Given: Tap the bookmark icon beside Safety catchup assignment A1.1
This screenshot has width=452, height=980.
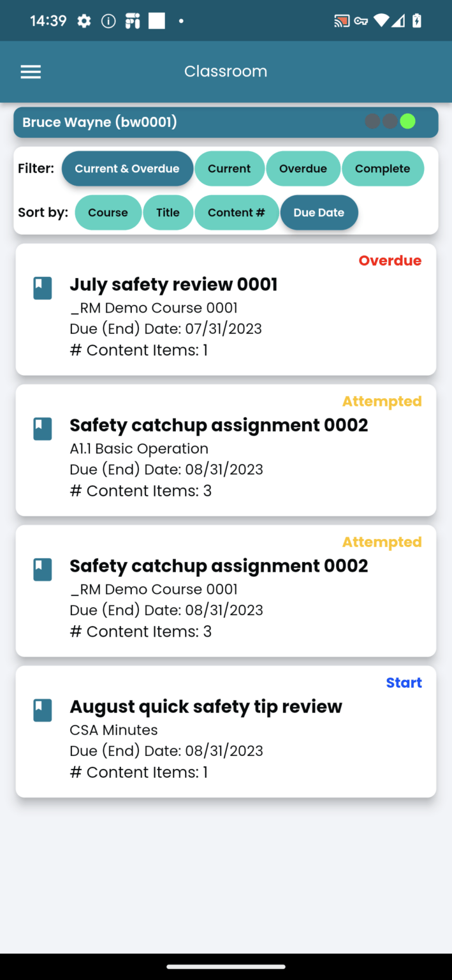Looking at the screenshot, I should (x=42, y=429).
